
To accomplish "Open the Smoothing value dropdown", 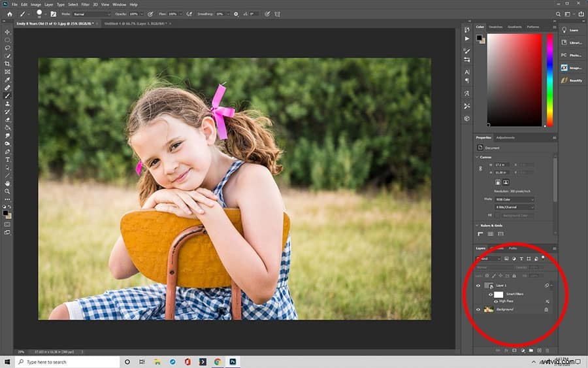I will point(227,14).
